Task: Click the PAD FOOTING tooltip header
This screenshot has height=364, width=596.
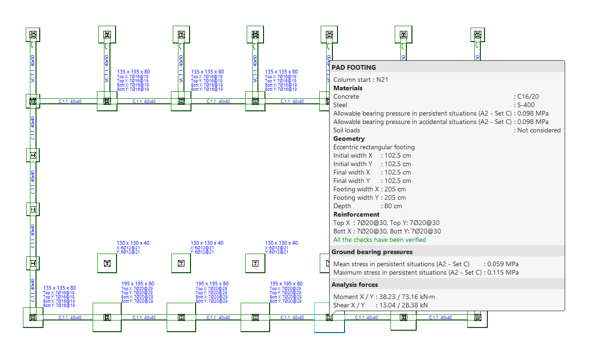Action: point(354,67)
